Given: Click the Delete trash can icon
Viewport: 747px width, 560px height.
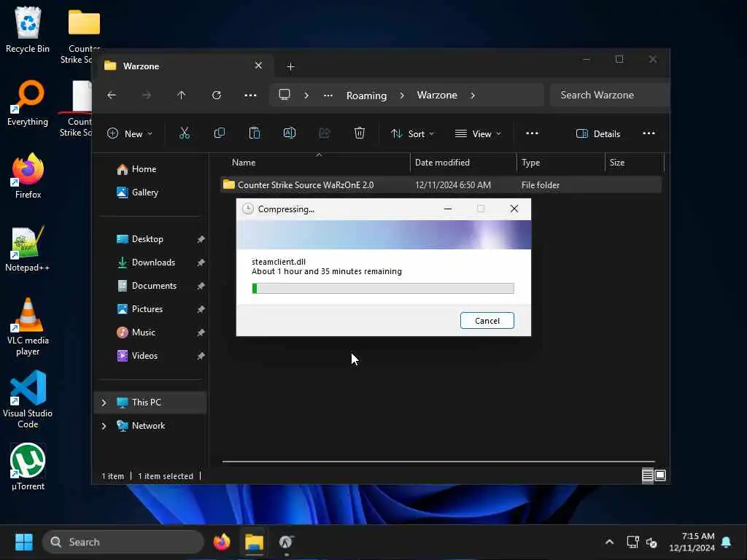Looking at the screenshot, I should pos(360,134).
